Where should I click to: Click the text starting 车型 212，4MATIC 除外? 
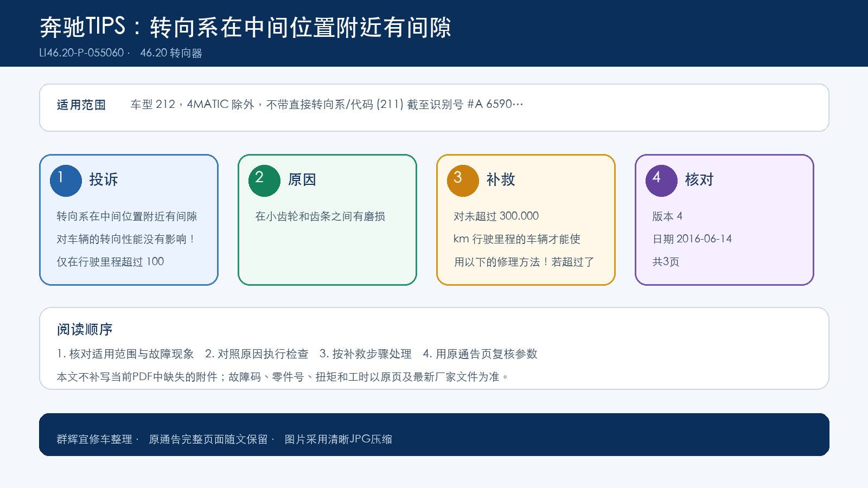[327, 104]
